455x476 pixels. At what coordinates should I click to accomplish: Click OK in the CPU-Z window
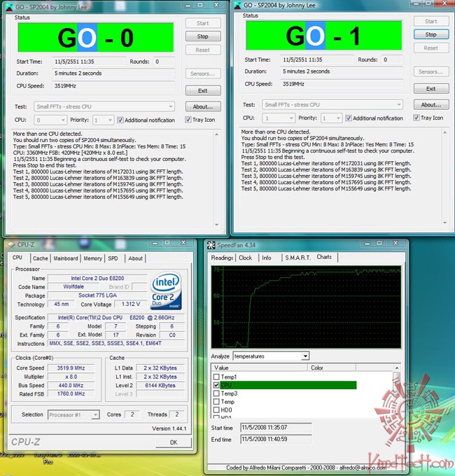pos(174,442)
